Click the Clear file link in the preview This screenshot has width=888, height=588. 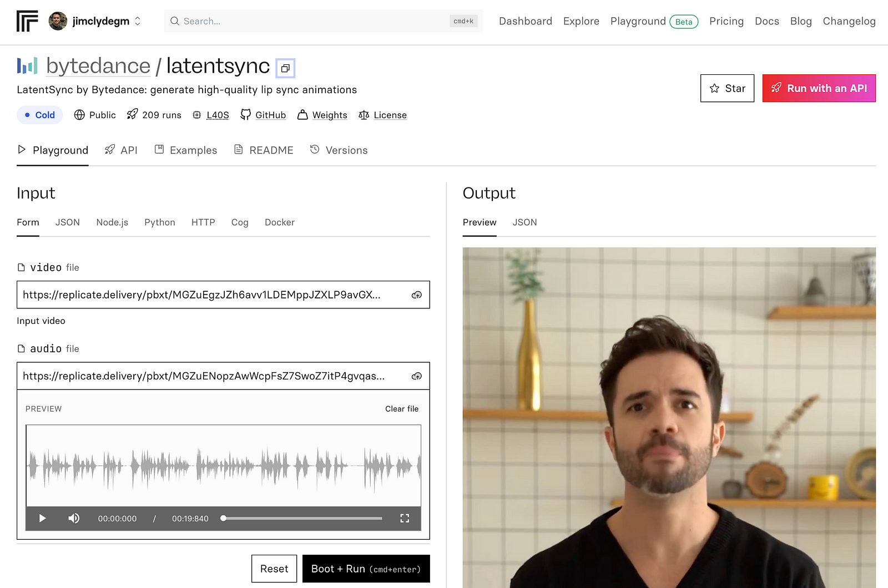pos(401,409)
